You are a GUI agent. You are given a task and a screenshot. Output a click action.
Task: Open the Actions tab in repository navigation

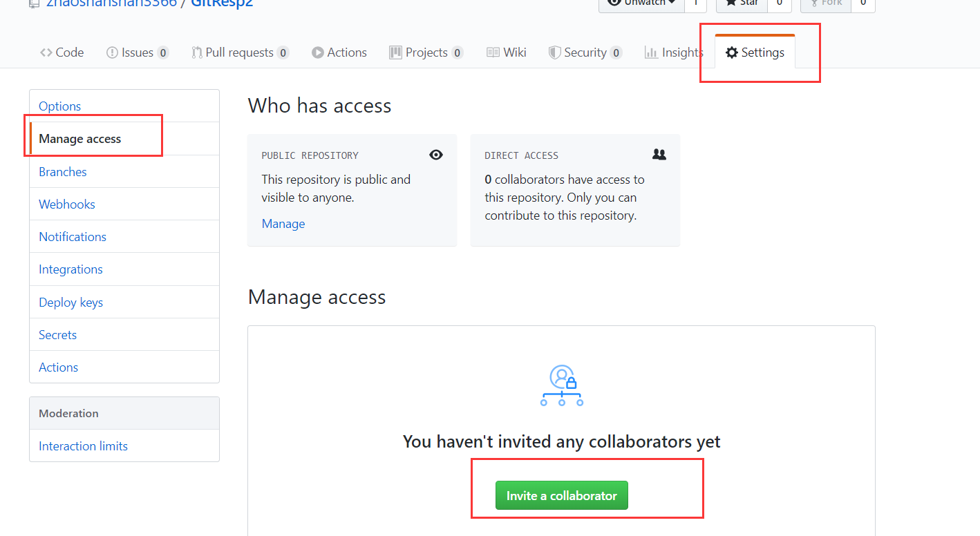tap(339, 52)
